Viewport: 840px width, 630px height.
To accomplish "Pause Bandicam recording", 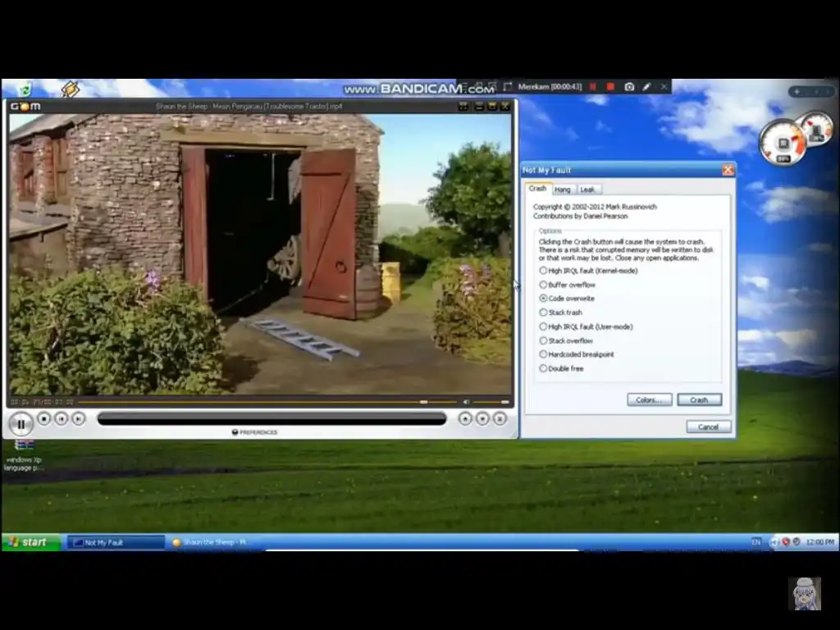I will point(593,86).
